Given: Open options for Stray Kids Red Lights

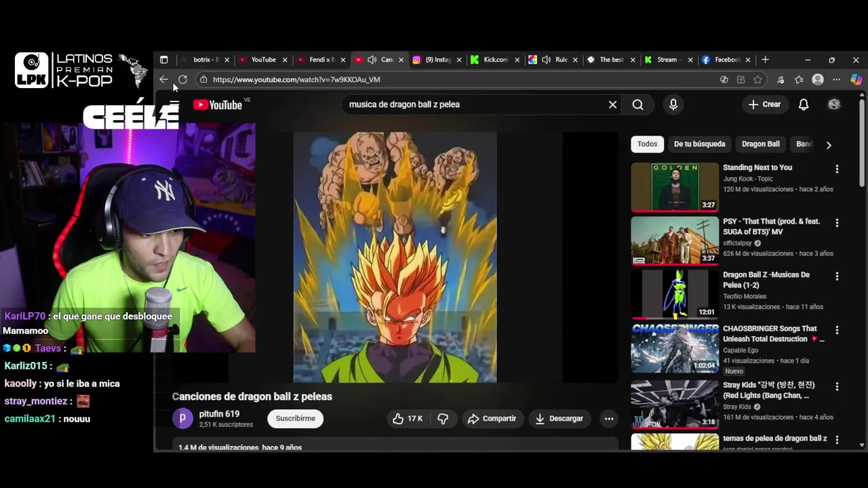Looking at the screenshot, I should (837, 386).
